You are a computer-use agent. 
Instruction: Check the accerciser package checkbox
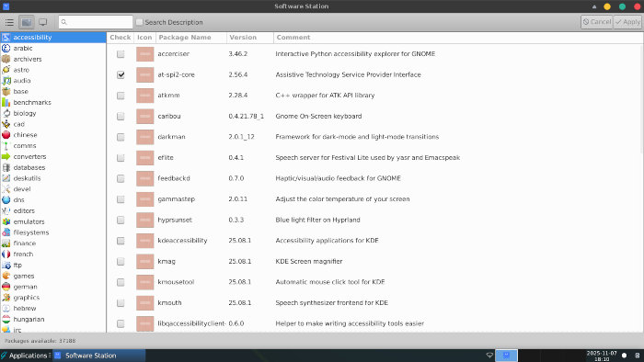(x=121, y=54)
